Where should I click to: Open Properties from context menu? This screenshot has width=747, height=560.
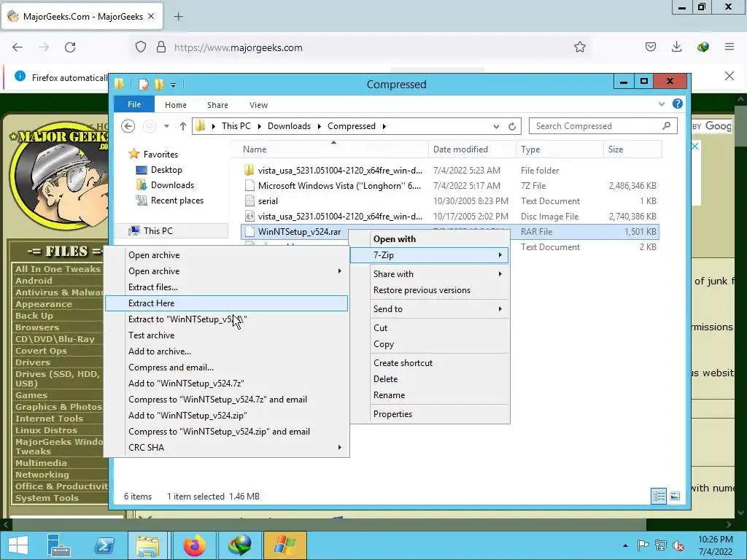(429, 414)
